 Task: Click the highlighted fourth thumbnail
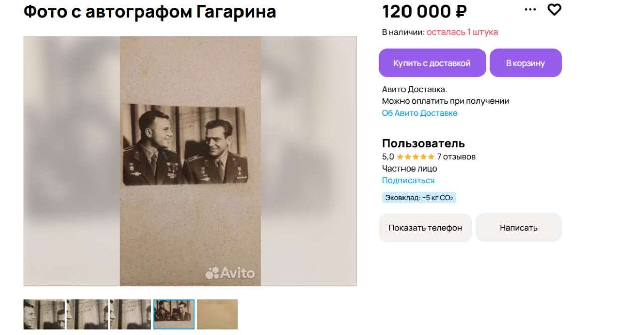pos(174,314)
